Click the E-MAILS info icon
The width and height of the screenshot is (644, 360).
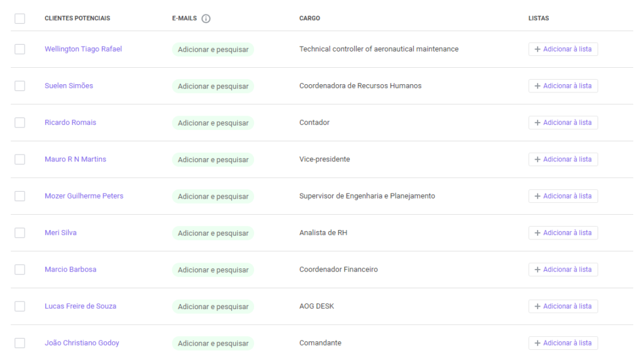206,18
